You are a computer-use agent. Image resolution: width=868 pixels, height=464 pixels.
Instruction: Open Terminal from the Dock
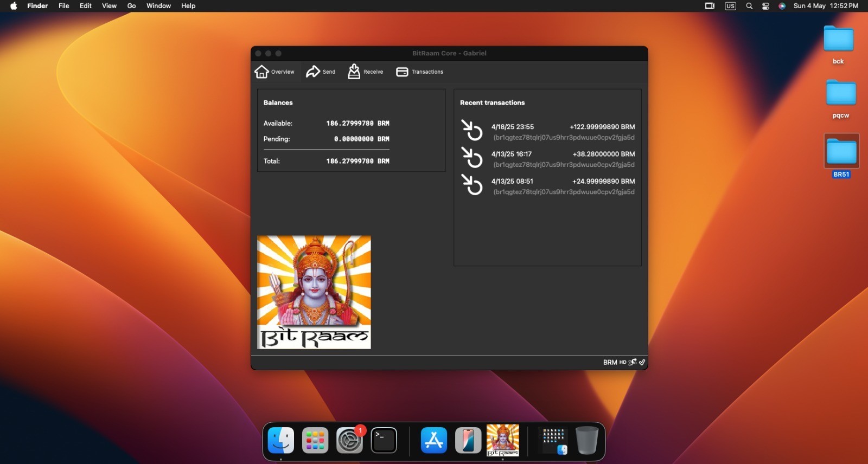click(384, 440)
